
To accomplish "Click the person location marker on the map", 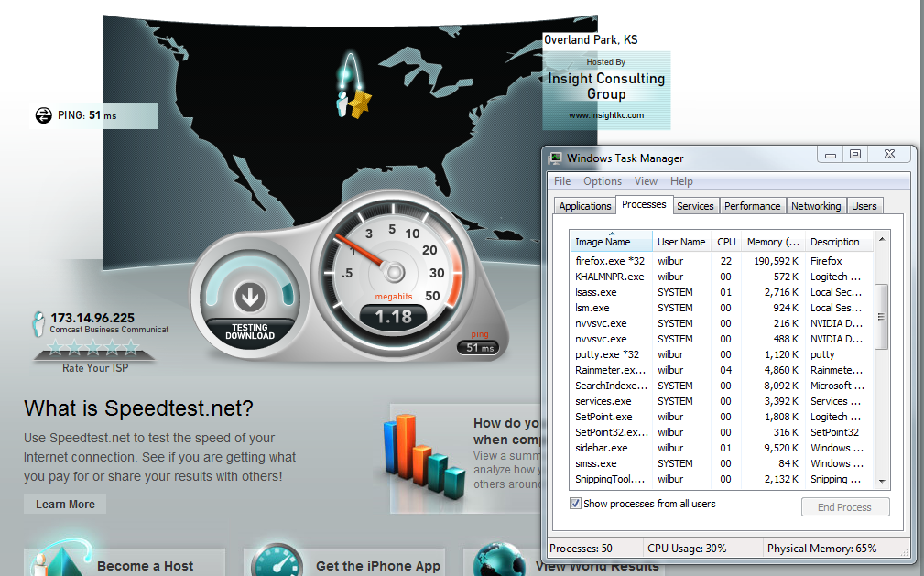I will tap(342, 104).
